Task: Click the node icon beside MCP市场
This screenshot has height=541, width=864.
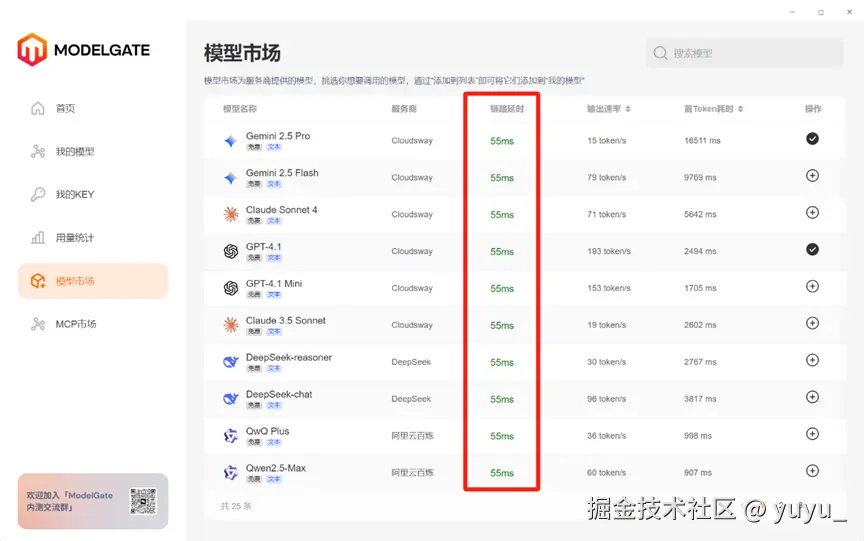Action: 37,324
